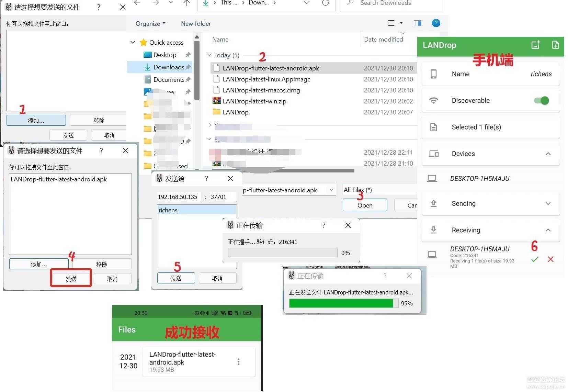
Task: Click the blue help icon in file dialog
Action: (x=436, y=23)
